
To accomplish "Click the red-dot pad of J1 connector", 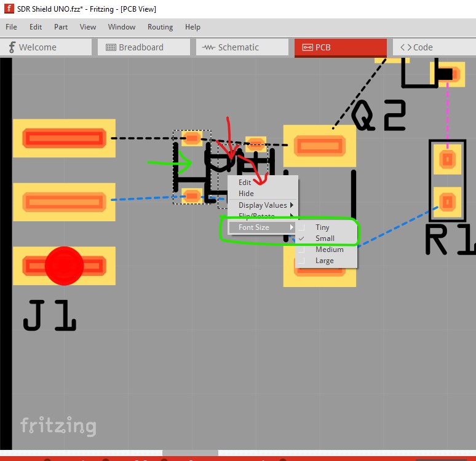I will (64, 266).
